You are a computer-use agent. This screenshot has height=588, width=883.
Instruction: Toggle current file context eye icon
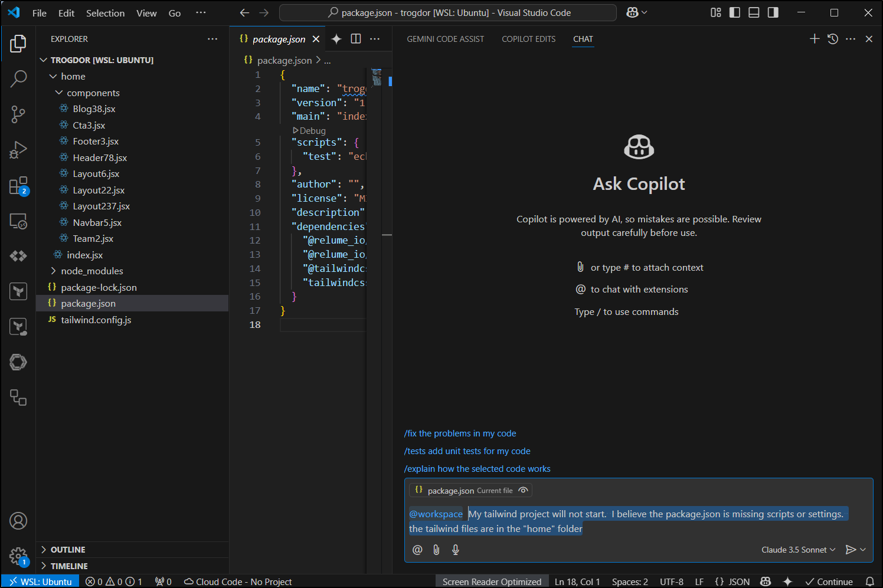tap(523, 490)
